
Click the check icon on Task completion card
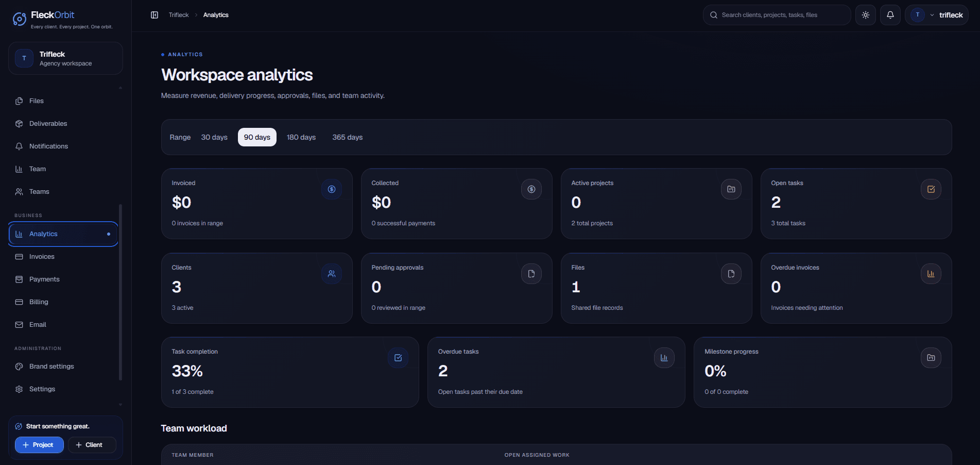[x=398, y=358]
